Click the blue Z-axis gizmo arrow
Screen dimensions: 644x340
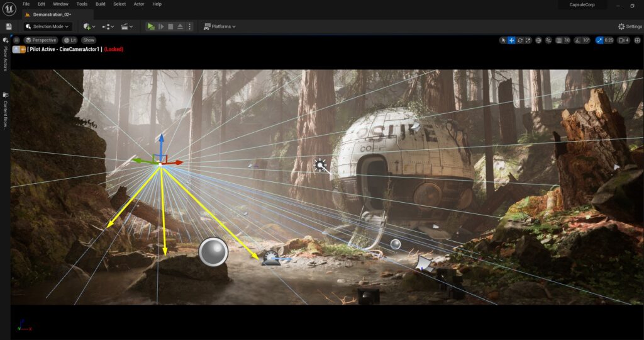point(162,143)
